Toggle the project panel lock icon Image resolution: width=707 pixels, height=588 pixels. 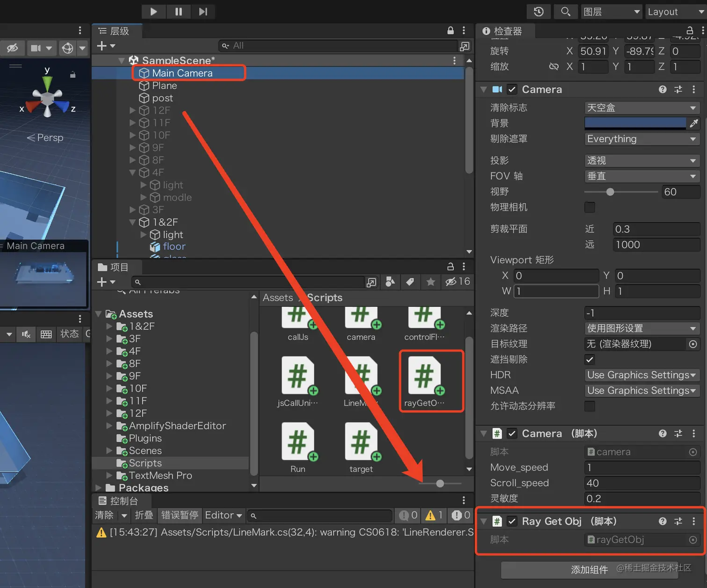coord(450,266)
